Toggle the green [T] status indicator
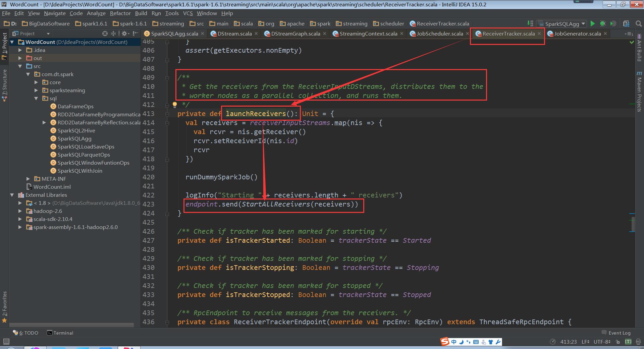The width and height of the screenshot is (644, 349). point(628,342)
